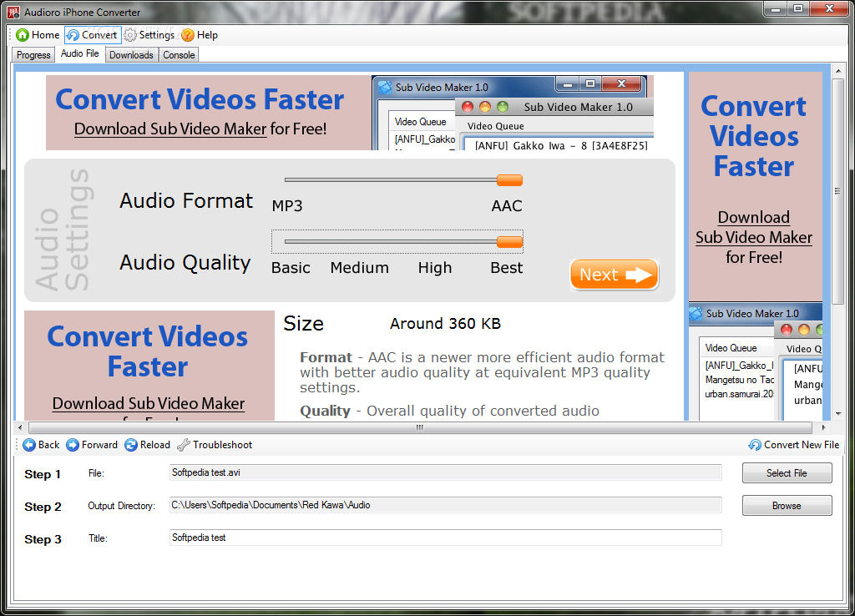Click the File field showing Softpedia test.avi
Viewport: 855px width, 616px height.
[x=446, y=472]
